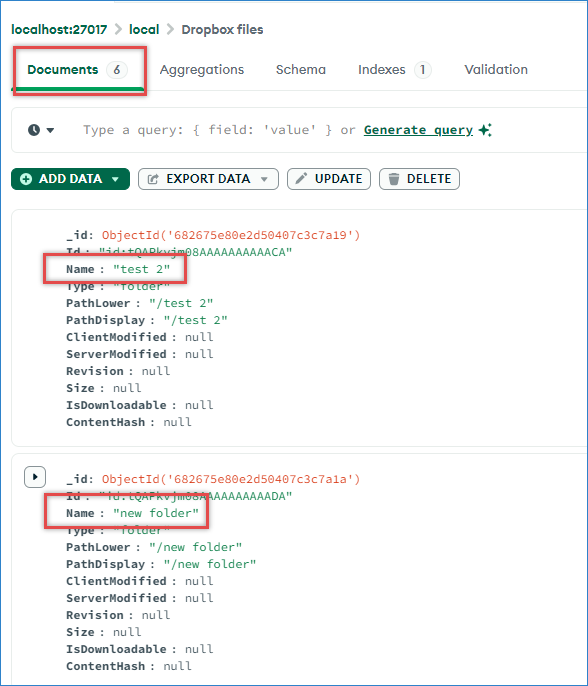Switch to the Aggregations tab
The image size is (588, 686).
pyautogui.click(x=202, y=70)
